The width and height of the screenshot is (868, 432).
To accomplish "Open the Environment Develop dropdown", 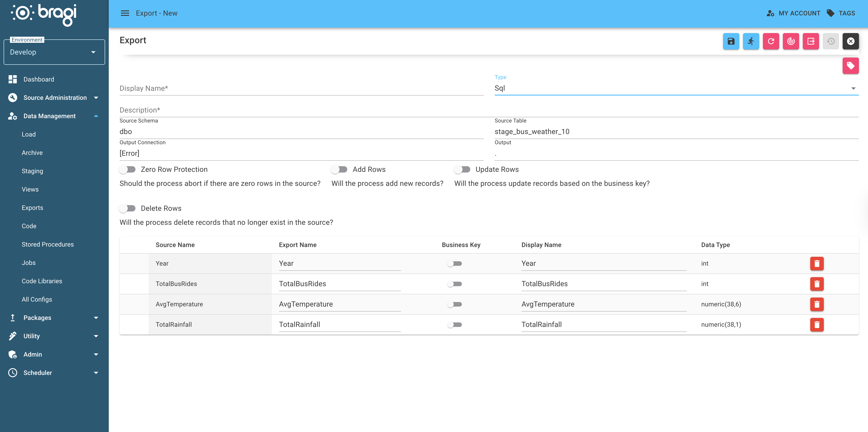I will (x=54, y=52).
